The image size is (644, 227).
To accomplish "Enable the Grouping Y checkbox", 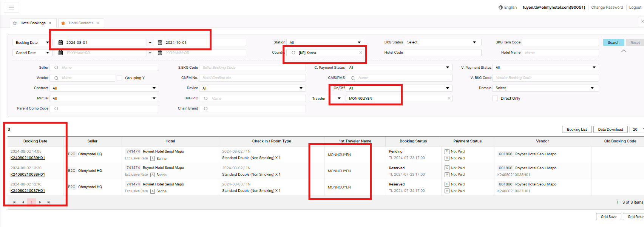I will coord(119,78).
